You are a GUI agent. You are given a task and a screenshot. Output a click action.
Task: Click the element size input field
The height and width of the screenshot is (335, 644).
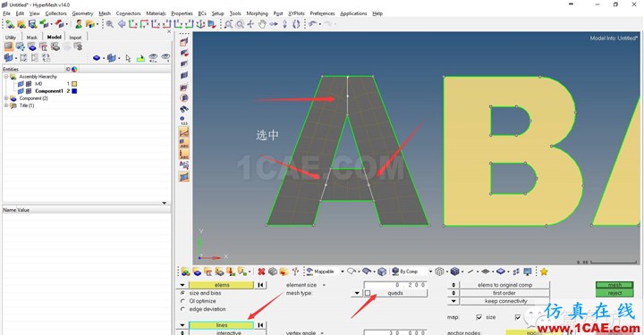[395, 285]
